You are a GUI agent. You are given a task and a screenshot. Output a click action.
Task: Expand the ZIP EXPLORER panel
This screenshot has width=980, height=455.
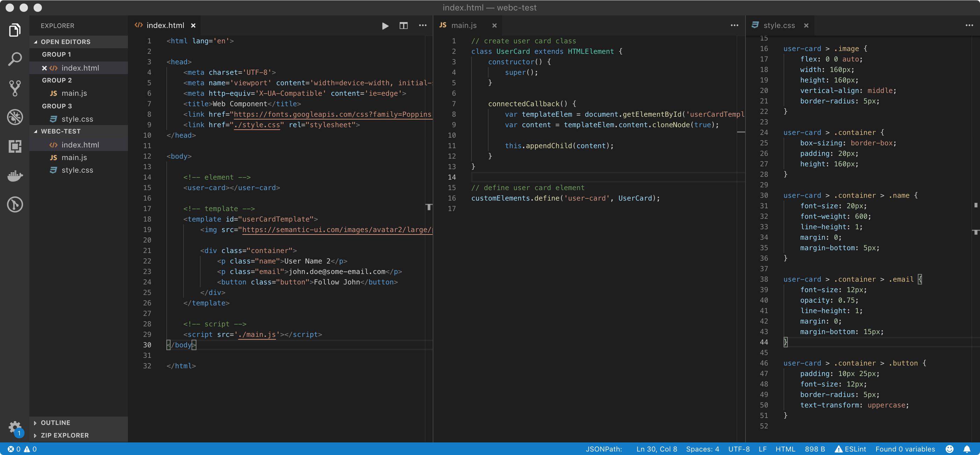pos(65,435)
